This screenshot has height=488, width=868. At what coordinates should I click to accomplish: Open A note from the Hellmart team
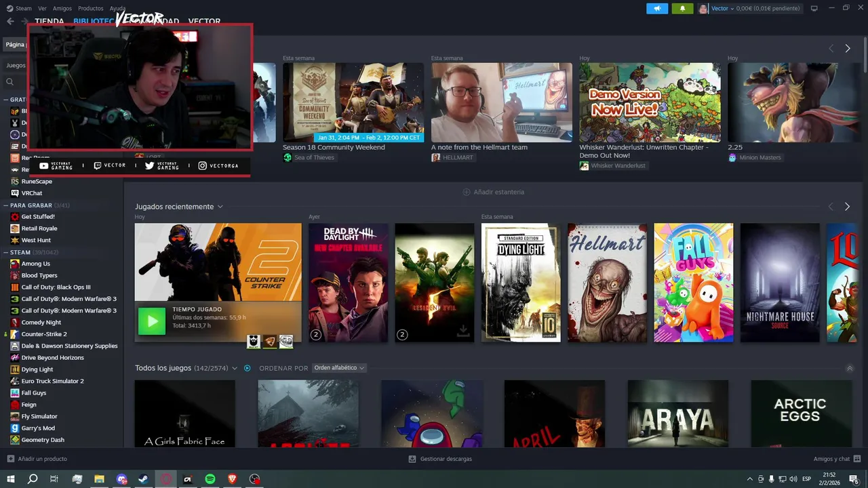pos(501,102)
